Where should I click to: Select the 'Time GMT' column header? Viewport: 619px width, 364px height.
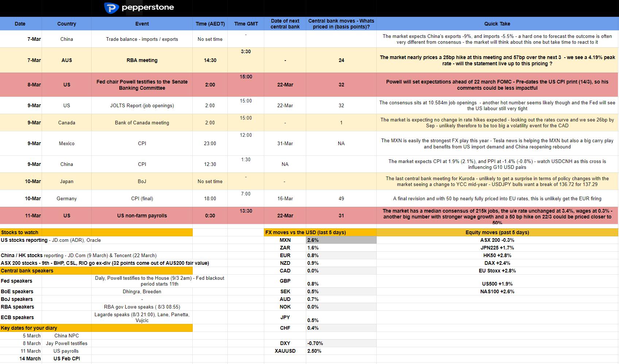[246, 24]
